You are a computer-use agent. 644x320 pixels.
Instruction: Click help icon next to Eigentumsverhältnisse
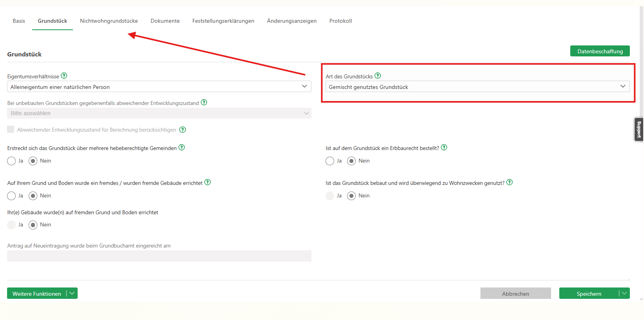click(x=64, y=76)
